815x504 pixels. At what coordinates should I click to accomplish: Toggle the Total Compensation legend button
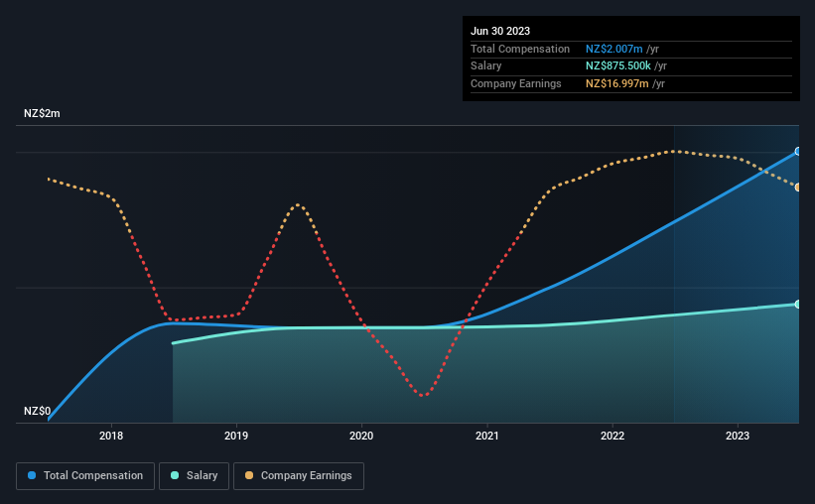85,476
